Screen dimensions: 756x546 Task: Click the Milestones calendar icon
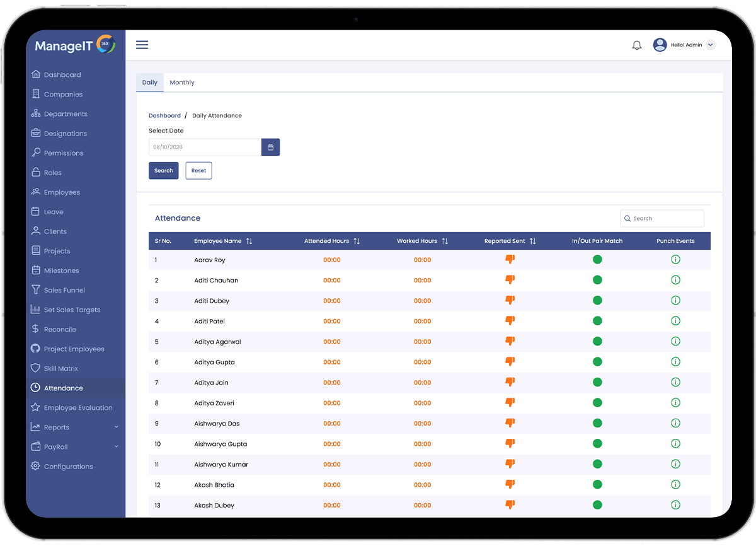point(36,270)
